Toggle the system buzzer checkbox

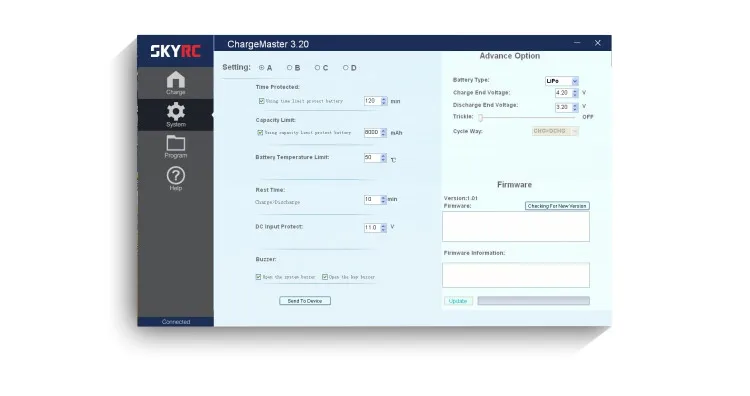[x=258, y=277]
